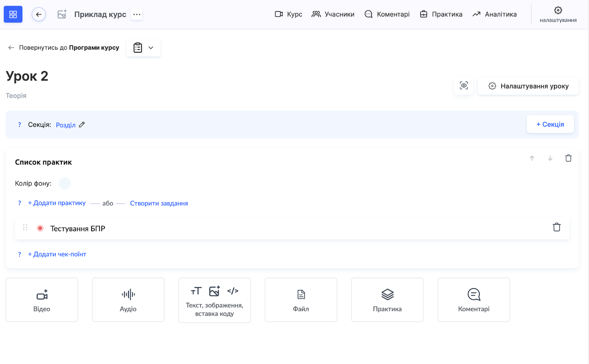Add a Відео block
The height and width of the screenshot is (364, 589).
click(x=42, y=300)
